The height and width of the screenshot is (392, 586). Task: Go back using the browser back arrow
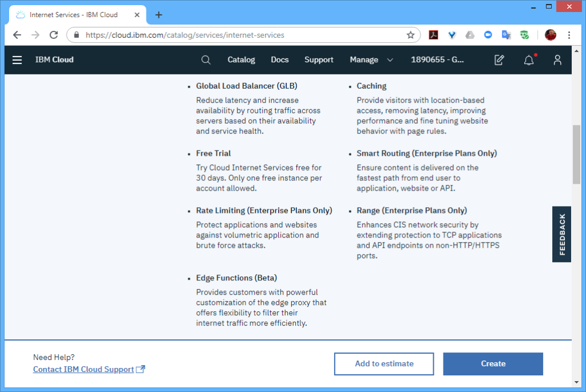(x=17, y=35)
